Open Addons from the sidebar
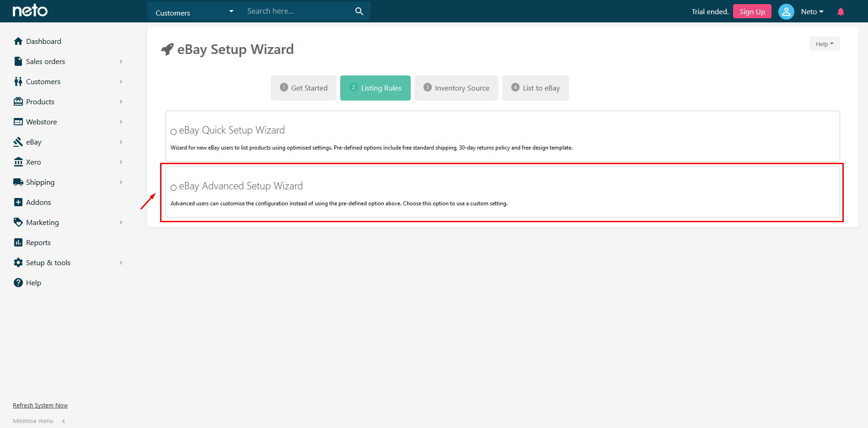The height and width of the screenshot is (428, 868). (x=38, y=202)
